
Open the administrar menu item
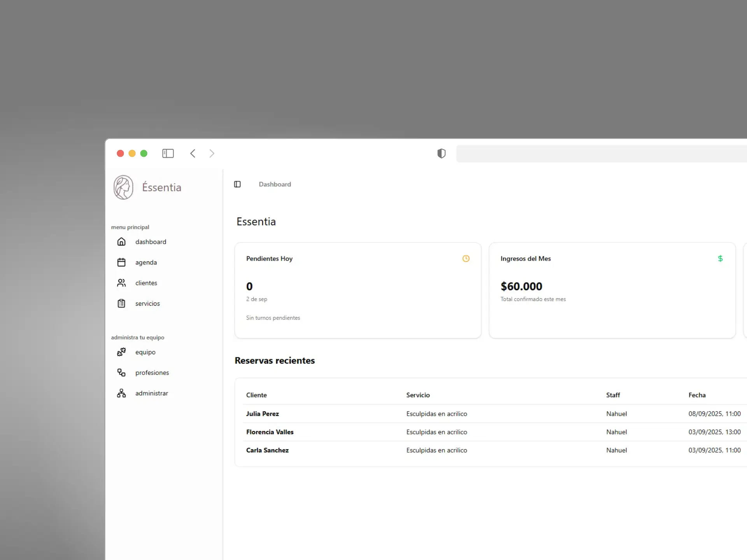click(x=152, y=394)
